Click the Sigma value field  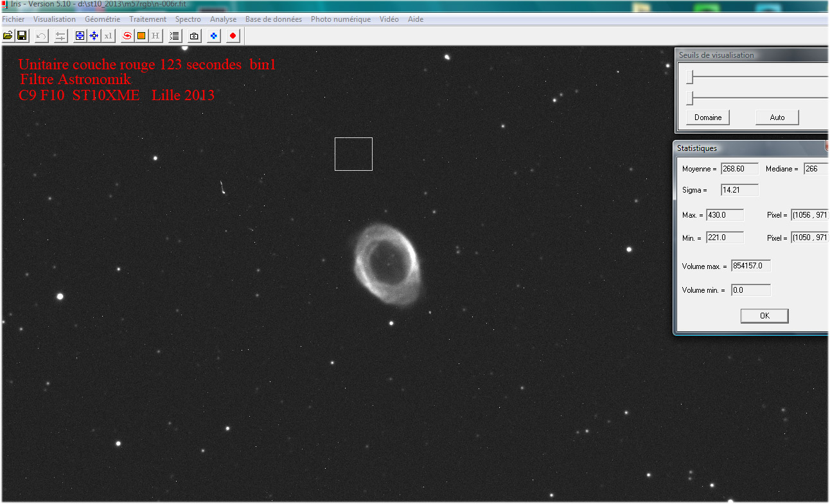pos(739,189)
